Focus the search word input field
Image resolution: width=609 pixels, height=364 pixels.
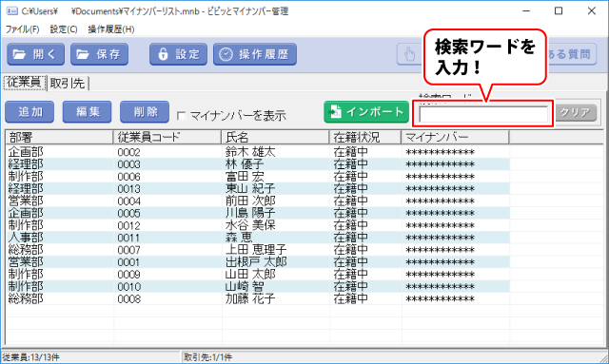(x=483, y=114)
